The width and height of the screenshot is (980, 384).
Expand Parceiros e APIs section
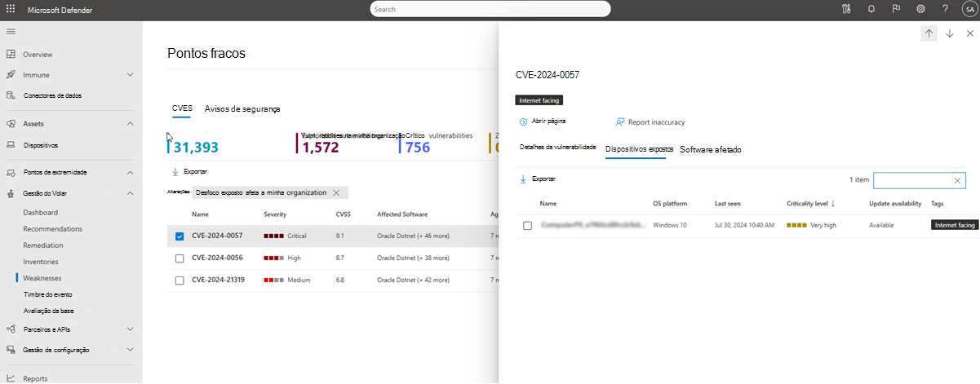pyautogui.click(x=131, y=329)
